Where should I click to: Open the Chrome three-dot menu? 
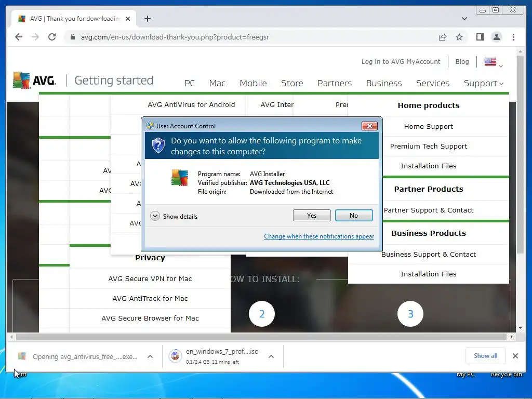(513, 37)
